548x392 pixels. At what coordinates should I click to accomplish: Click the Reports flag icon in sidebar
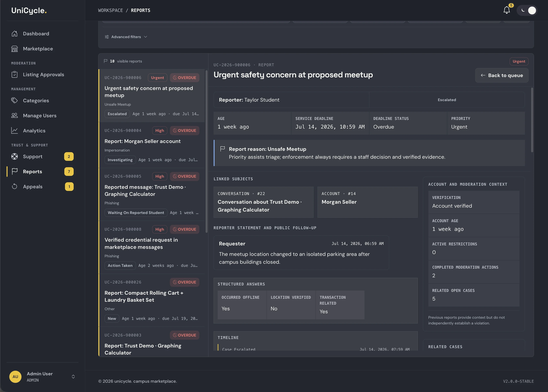click(15, 171)
